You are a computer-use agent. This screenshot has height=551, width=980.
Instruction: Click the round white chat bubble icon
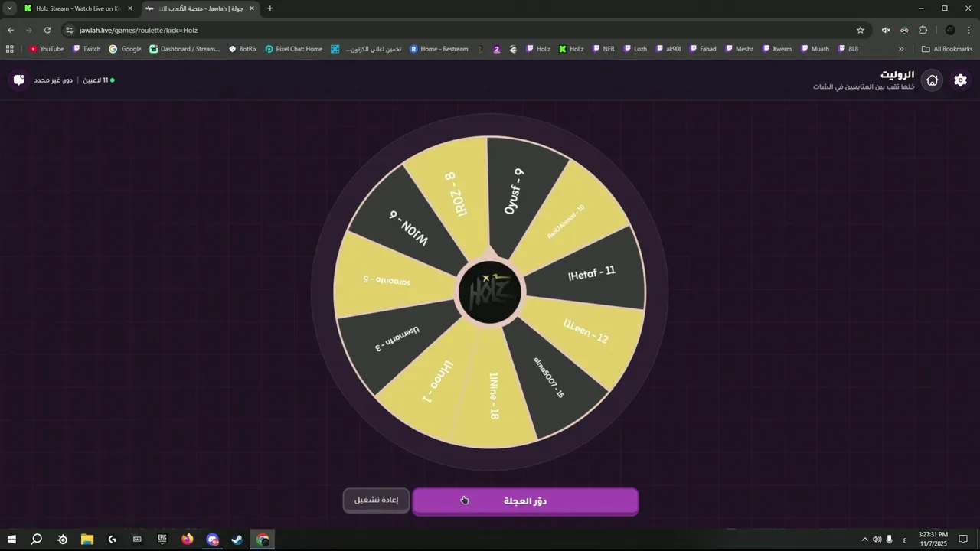click(19, 80)
